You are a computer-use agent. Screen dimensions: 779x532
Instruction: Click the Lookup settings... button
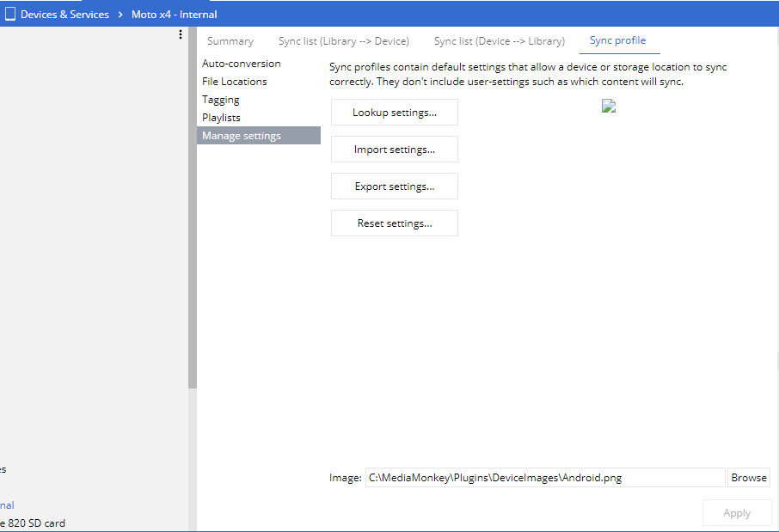pos(394,113)
